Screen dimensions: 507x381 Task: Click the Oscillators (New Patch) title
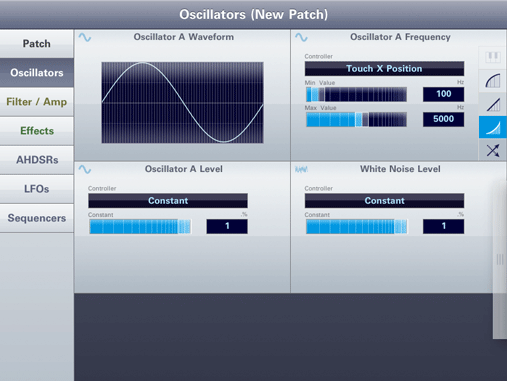coord(254,15)
